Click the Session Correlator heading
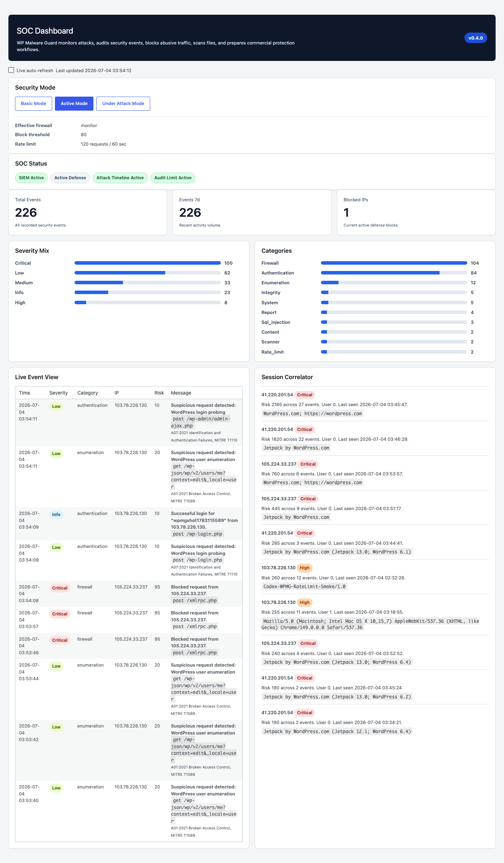The width and height of the screenshot is (504, 863). [287, 377]
